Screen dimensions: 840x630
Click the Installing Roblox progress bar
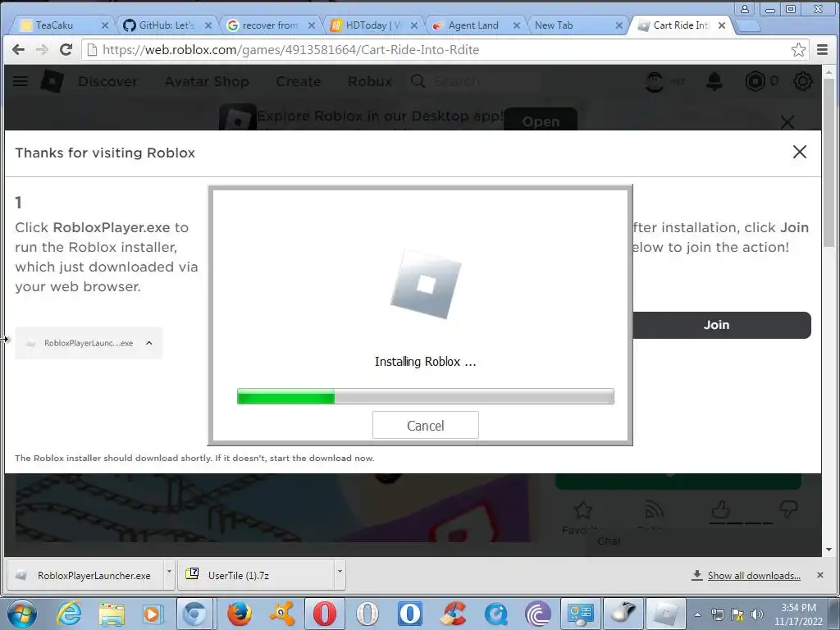pyautogui.click(x=426, y=396)
